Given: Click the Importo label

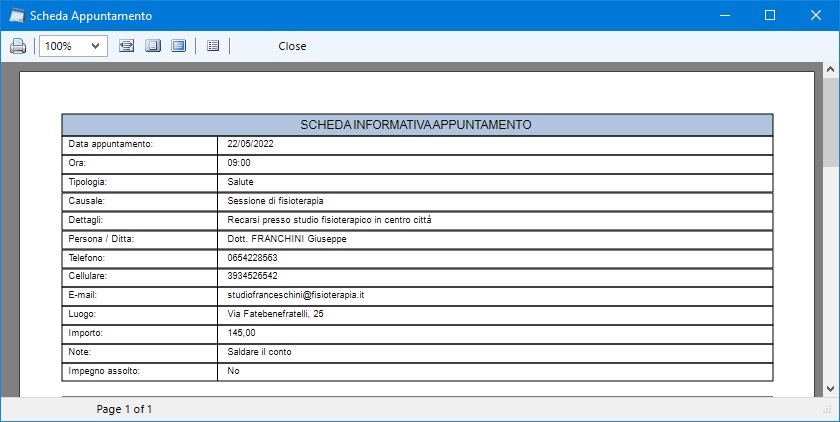Looking at the screenshot, I should pos(85,333).
